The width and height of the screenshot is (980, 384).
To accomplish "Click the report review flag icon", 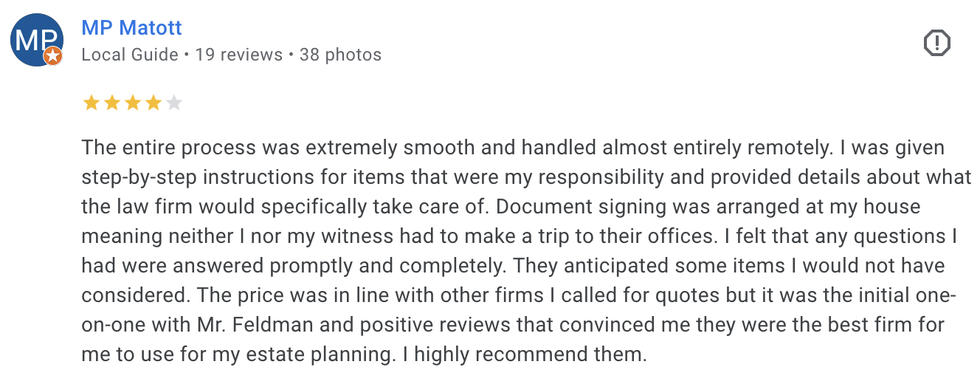I will [x=937, y=42].
